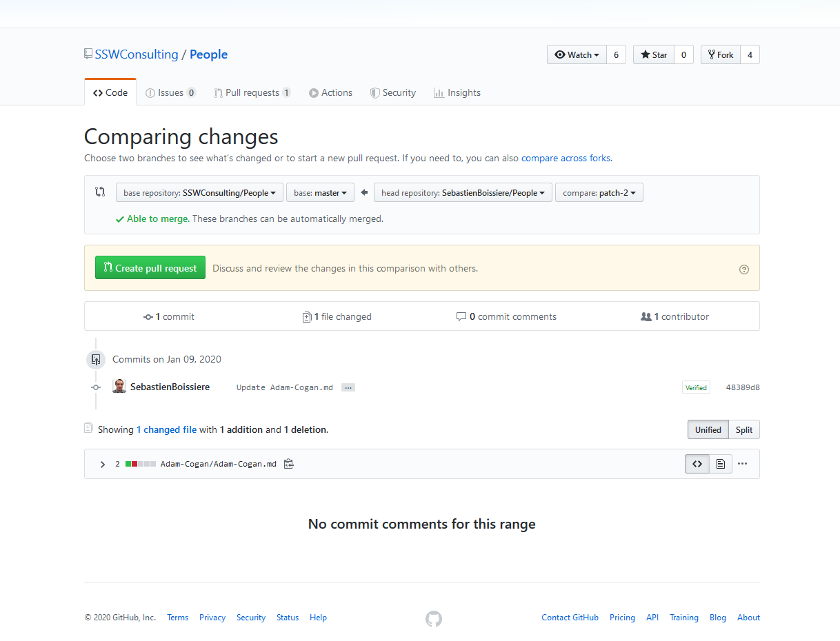The image size is (840, 641).
Task: Click the help question mark icon
Action: (x=743, y=269)
